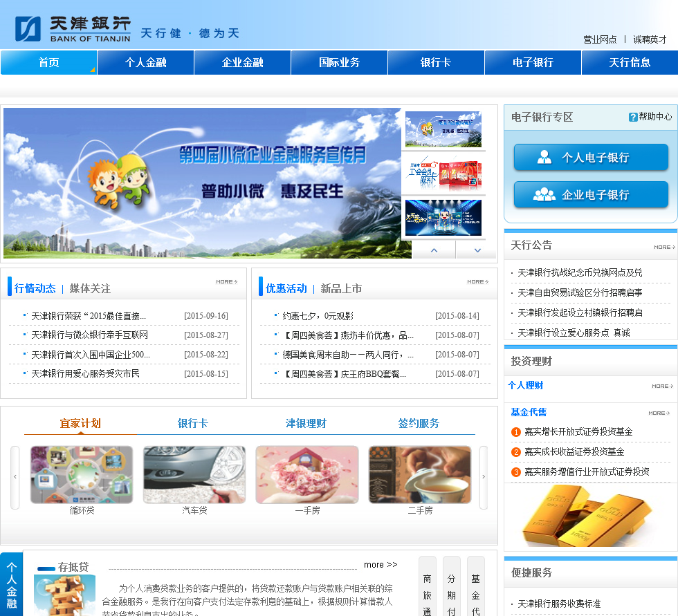
Task: Open 首页 in the navigation bar
Action: [x=48, y=63]
